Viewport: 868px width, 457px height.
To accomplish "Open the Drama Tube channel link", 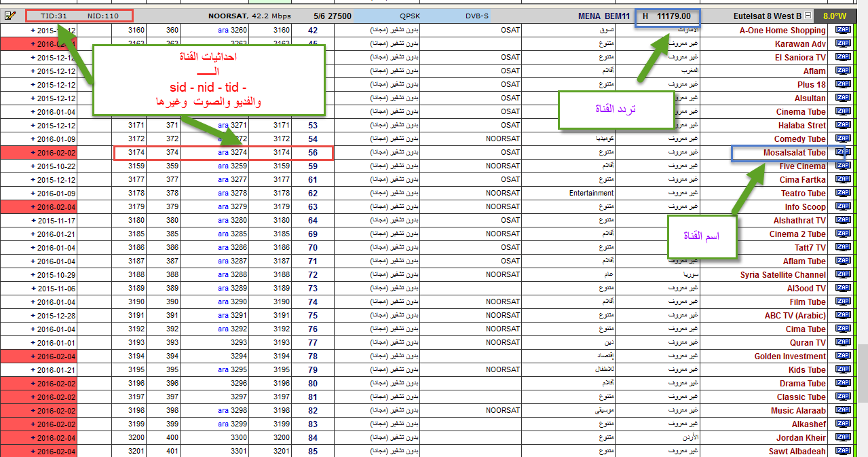I will coord(803,384).
